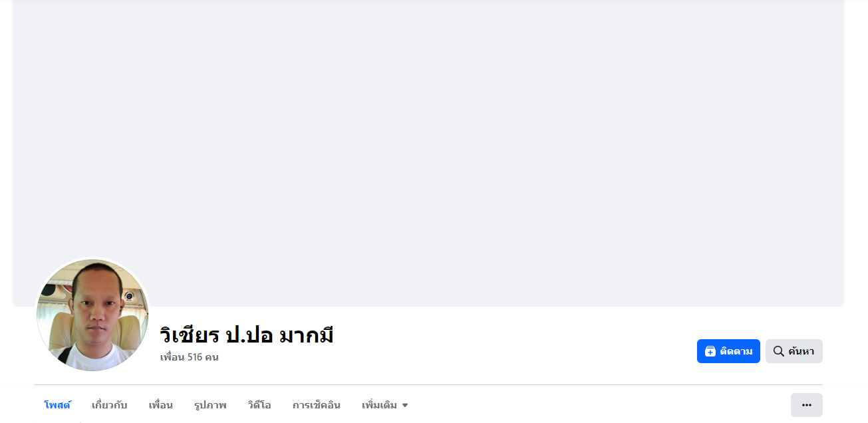Select the โพสต์ tab
Image resolution: width=868 pixels, height=423 pixels.
pyautogui.click(x=57, y=405)
